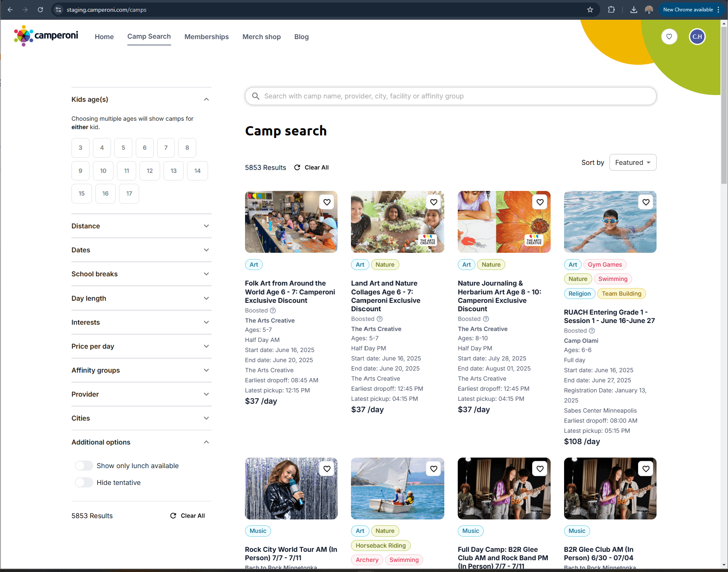Click the Clear All refresh icon near results count

pyautogui.click(x=298, y=167)
